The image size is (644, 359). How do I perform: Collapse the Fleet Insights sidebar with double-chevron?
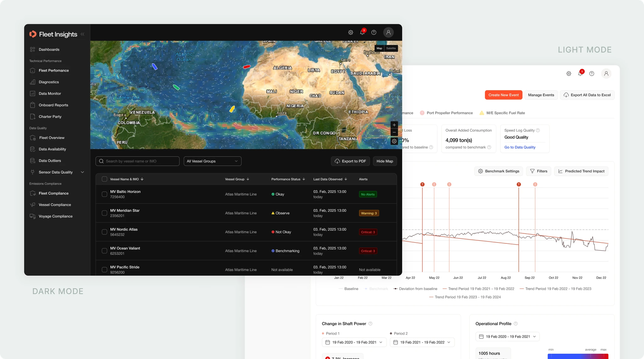tap(82, 34)
